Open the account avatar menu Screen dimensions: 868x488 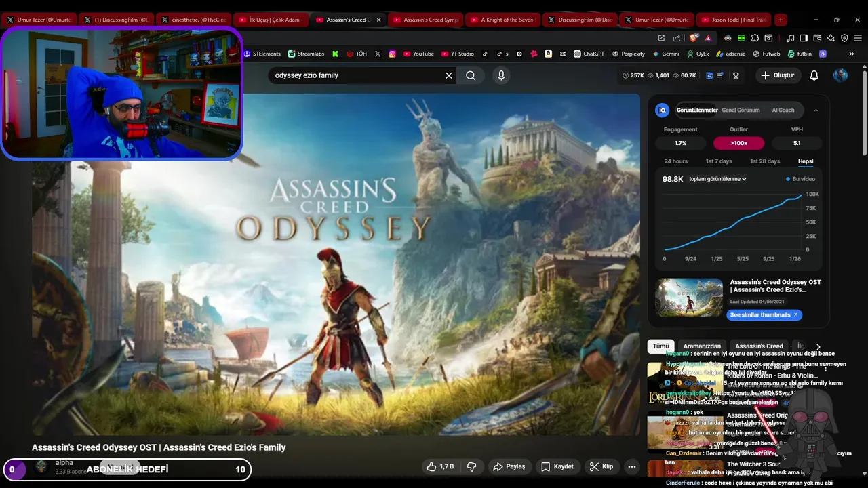pyautogui.click(x=840, y=75)
